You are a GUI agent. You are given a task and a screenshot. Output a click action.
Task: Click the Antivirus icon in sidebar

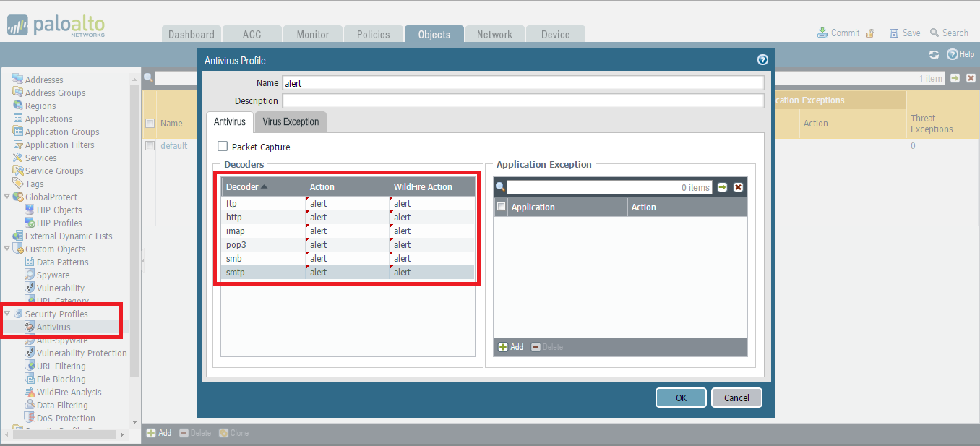click(x=30, y=327)
